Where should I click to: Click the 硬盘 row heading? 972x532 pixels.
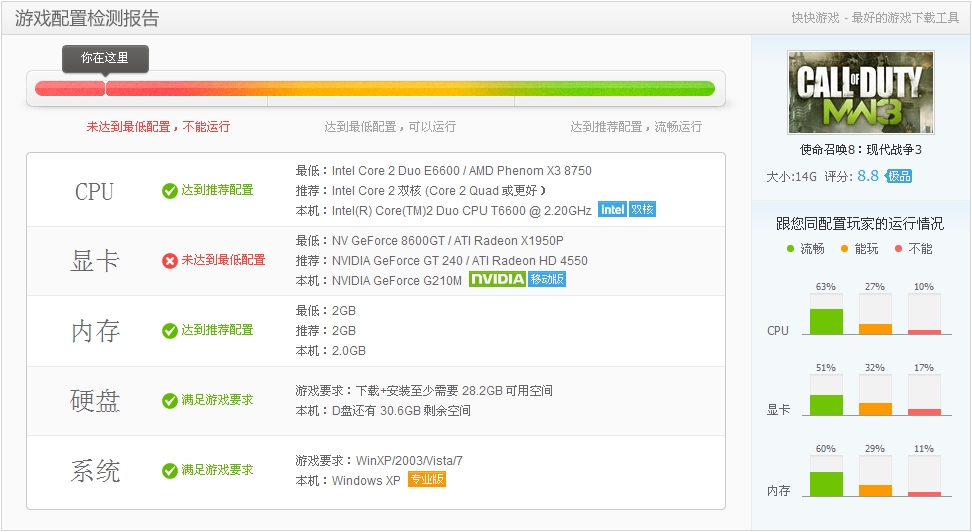pos(95,401)
